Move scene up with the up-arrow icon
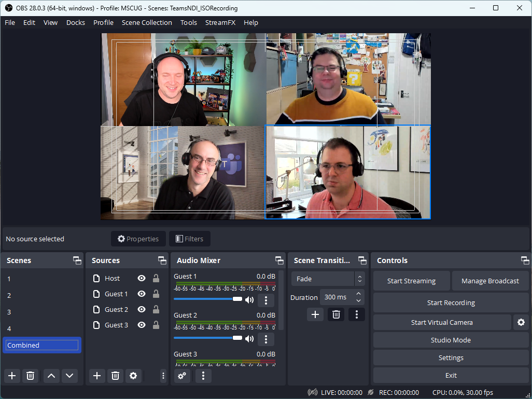 tap(51, 376)
